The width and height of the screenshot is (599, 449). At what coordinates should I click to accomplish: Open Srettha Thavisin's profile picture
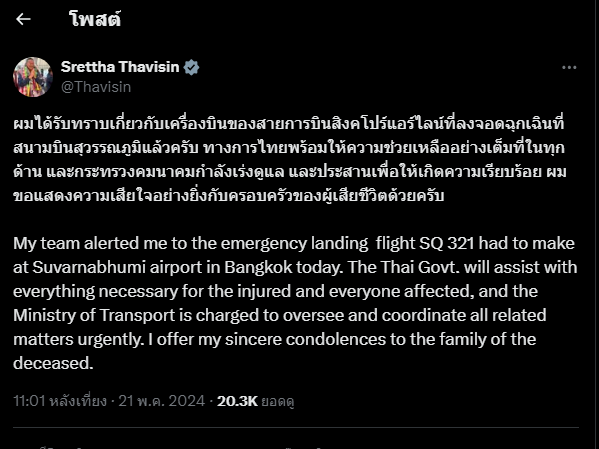coord(33,77)
